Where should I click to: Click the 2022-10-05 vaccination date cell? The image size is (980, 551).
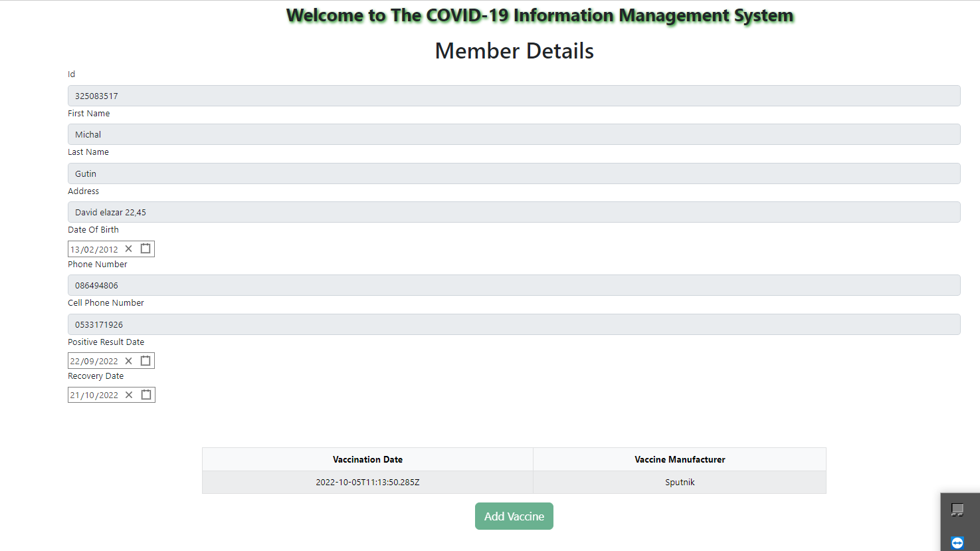click(367, 482)
